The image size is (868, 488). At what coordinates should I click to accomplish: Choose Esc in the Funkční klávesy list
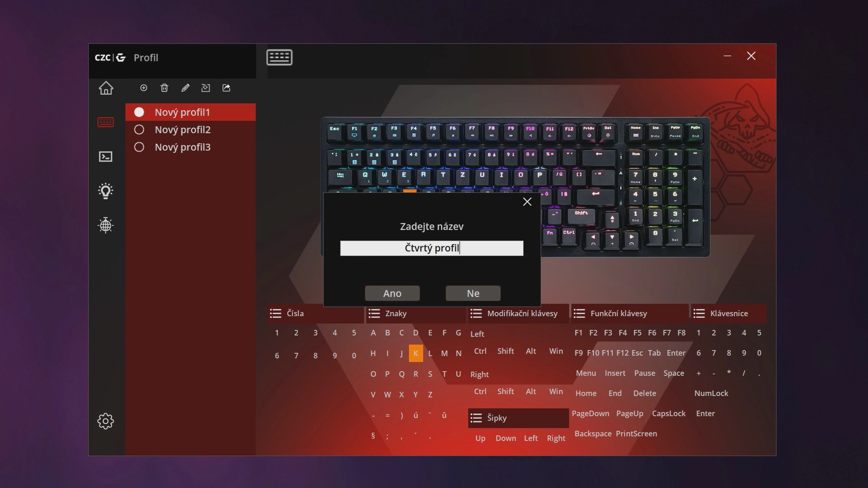click(x=637, y=353)
